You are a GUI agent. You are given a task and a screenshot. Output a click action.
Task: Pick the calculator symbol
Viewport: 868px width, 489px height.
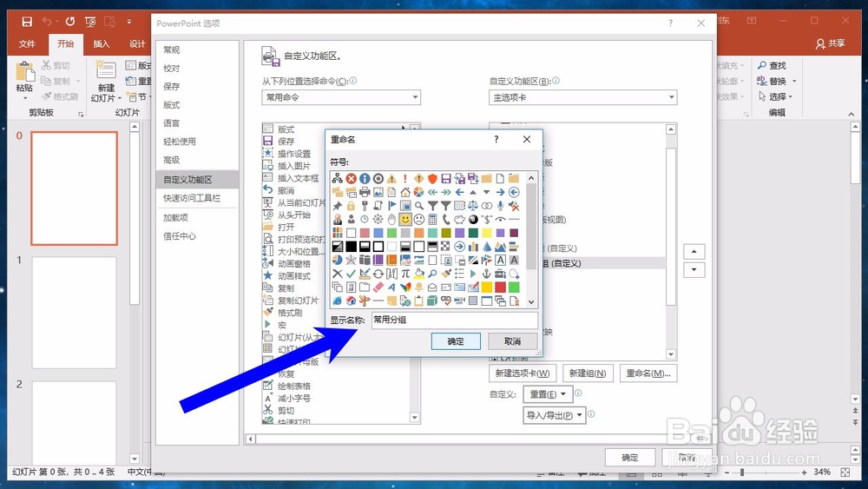[432, 219]
